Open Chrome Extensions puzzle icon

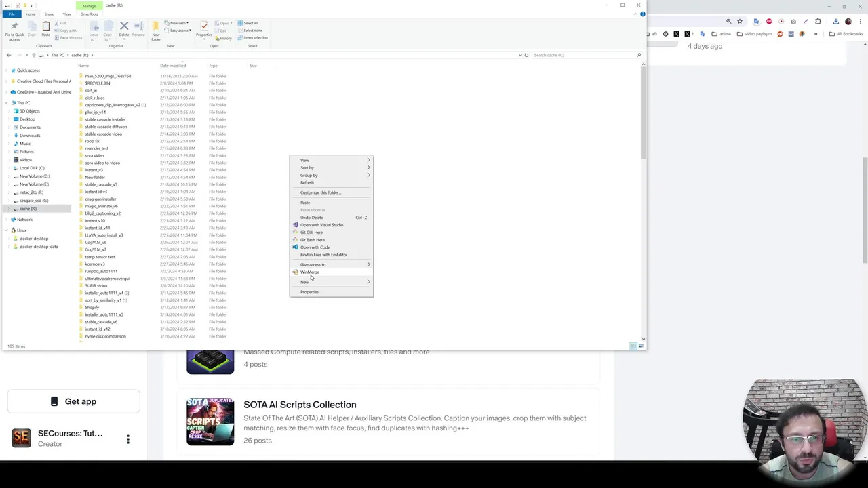click(818, 22)
